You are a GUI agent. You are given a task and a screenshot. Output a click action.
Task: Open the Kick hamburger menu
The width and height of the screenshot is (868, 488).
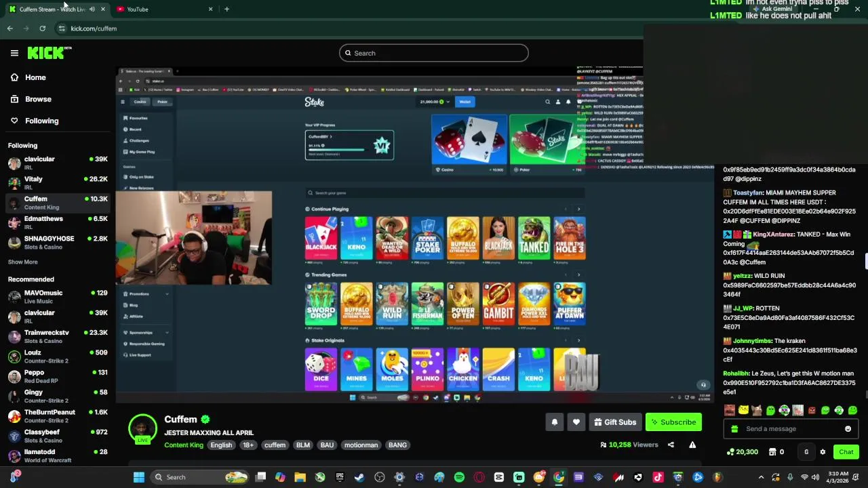(14, 53)
